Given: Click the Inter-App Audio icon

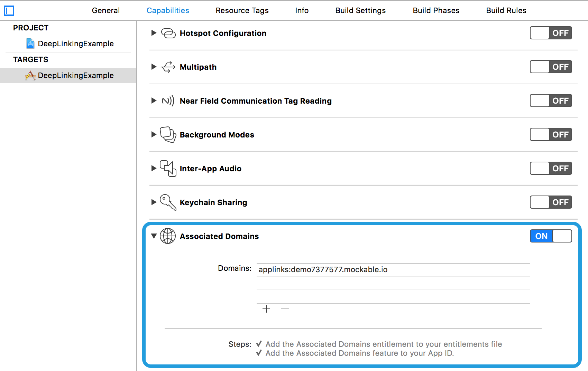Looking at the screenshot, I should [x=168, y=169].
